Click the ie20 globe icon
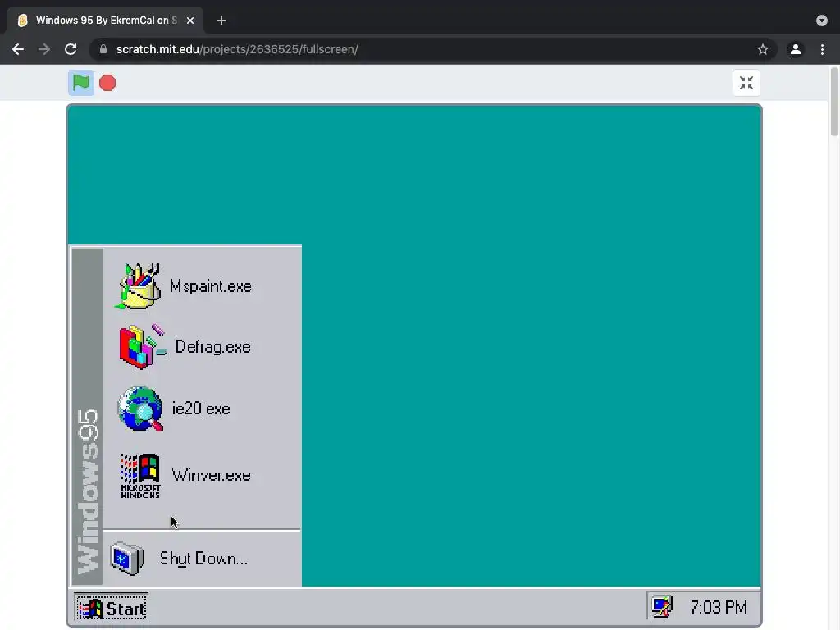This screenshot has height=630, width=840. tap(139, 409)
